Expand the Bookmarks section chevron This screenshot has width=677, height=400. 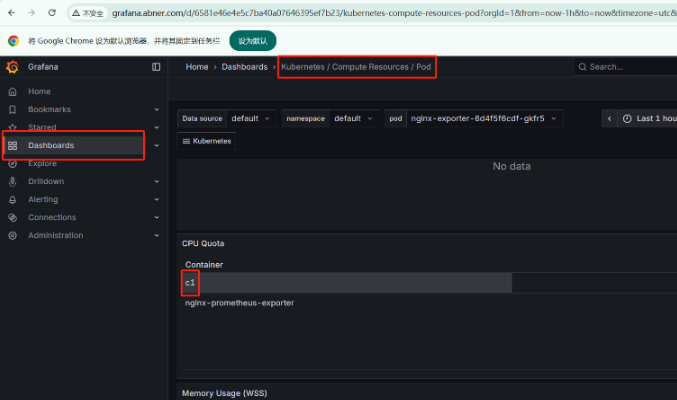tap(157, 110)
